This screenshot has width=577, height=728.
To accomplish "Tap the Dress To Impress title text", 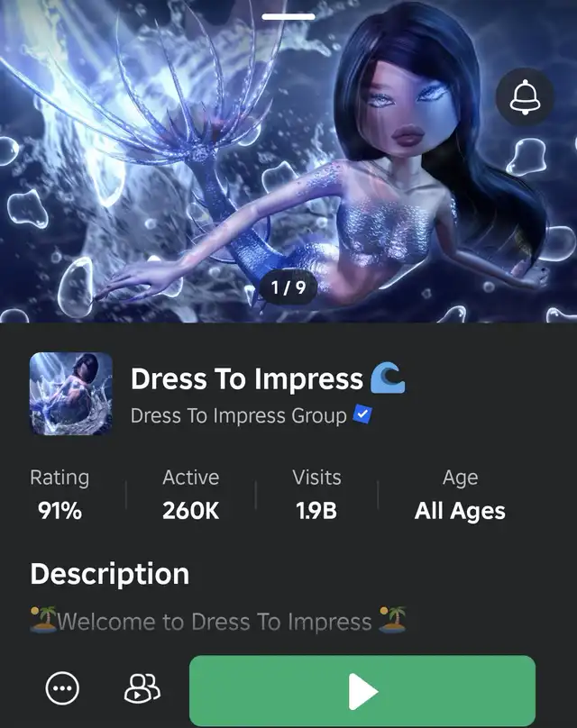I will point(247,378).
